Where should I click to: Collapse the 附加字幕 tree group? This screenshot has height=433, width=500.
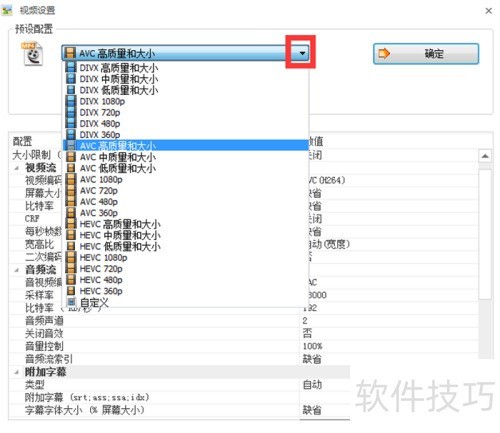coord(16,372)
